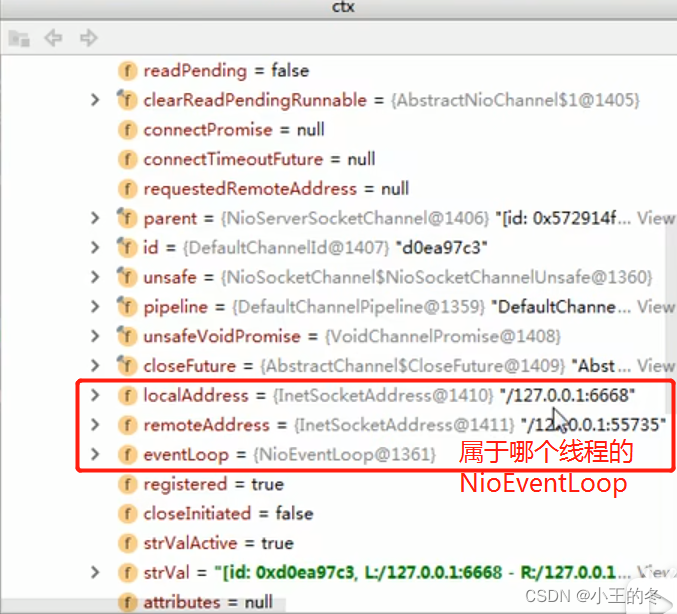Click the field icon beside parent
This screenshot has height=614, width=677.
[x=127, y=218]
